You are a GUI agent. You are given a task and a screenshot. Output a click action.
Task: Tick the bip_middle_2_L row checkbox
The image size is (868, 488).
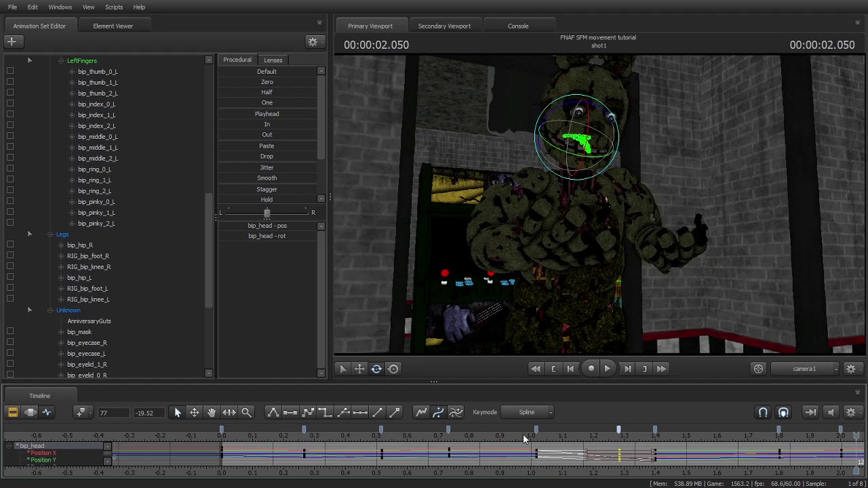pyautogui.click(x=10, y=158)
